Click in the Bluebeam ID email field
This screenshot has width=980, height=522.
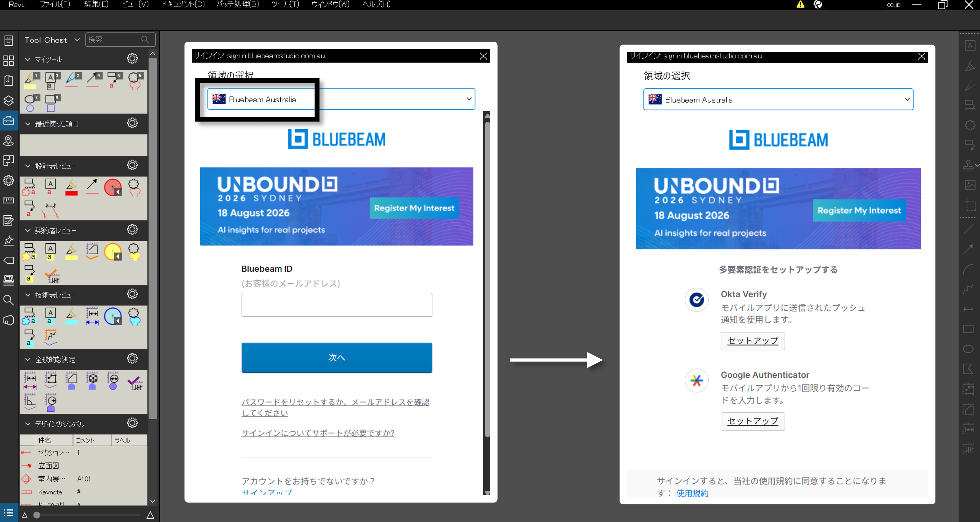tap(337, 305)
